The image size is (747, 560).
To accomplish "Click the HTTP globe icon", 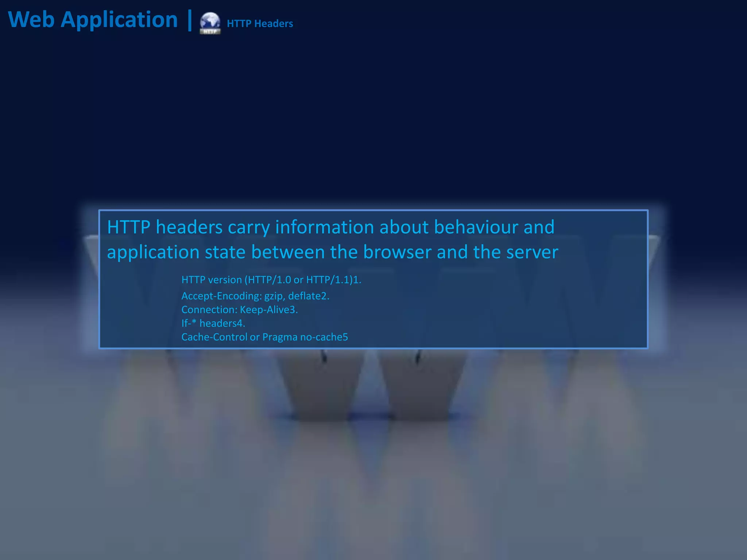I will [x=210, y=23].
